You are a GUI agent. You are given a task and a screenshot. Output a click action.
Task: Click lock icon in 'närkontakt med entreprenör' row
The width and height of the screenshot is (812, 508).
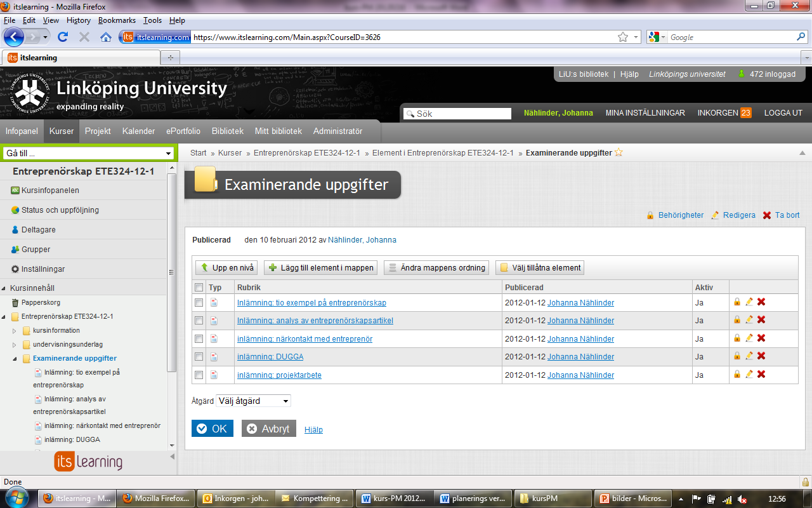coord(737,338)
